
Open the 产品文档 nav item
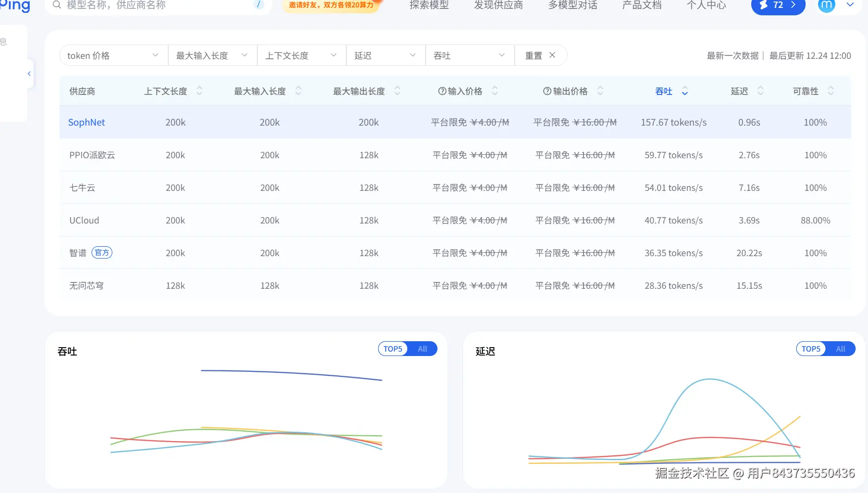pos(642,5)
